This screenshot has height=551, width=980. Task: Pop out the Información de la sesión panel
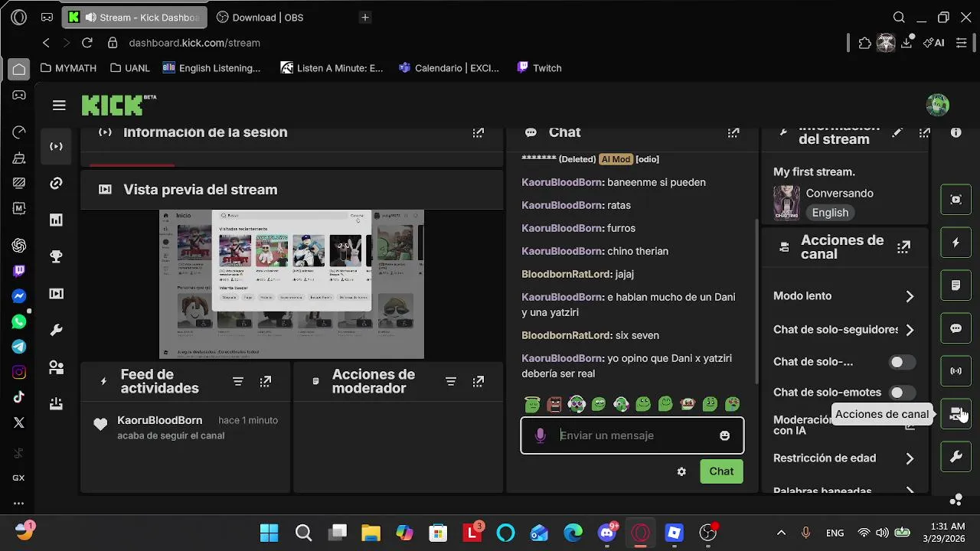point(479,132)
